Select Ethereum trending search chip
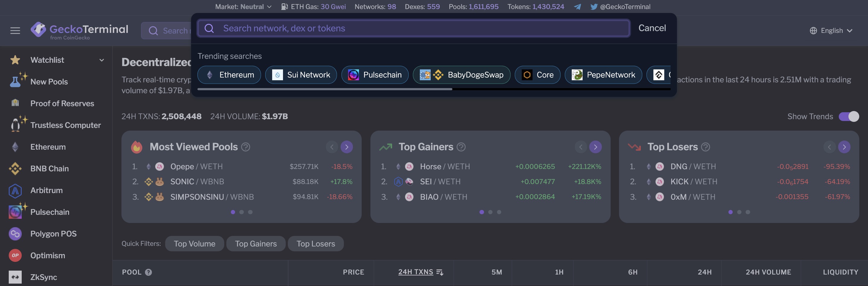This screenshot has width=868, height=286. pos(229,75)
